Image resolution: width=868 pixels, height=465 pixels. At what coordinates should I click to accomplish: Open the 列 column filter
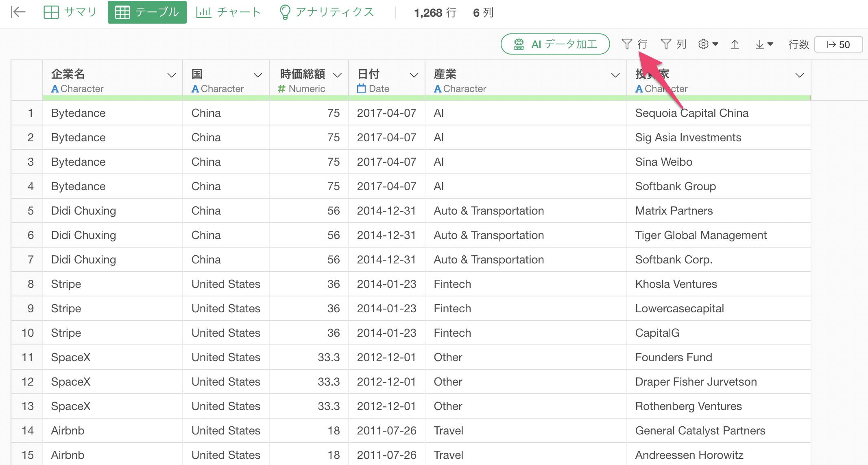click(674, 44)
